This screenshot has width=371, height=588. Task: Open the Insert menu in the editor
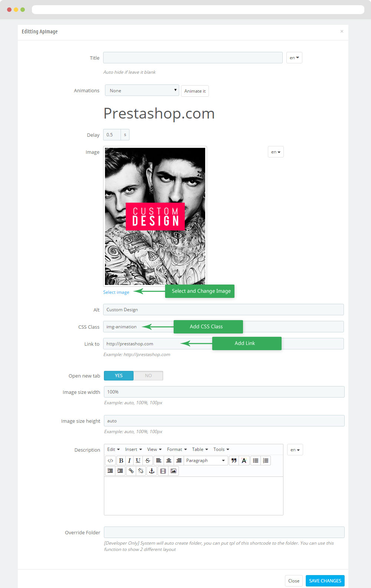[134, 449]
